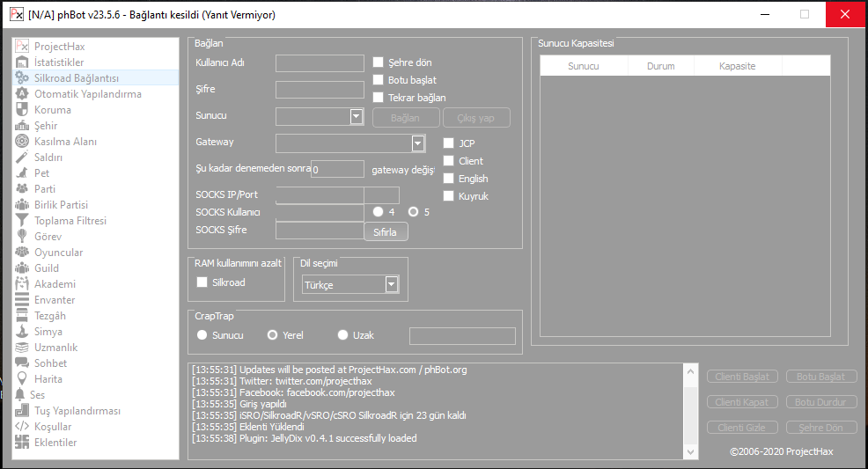The height and width of the screenshot is (469, 868).
Task: Click the speech bubble icon for Sohbet
Action: point(22,363)
